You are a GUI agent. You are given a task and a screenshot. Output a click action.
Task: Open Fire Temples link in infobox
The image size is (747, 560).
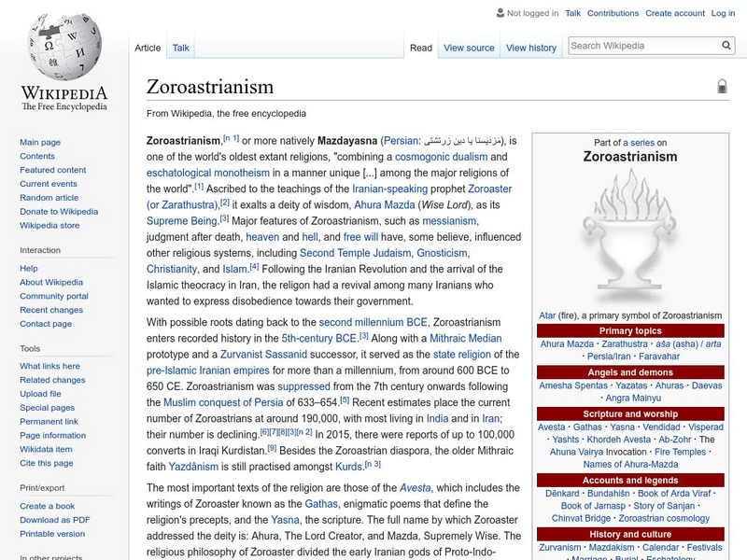(x=681, y=452)
